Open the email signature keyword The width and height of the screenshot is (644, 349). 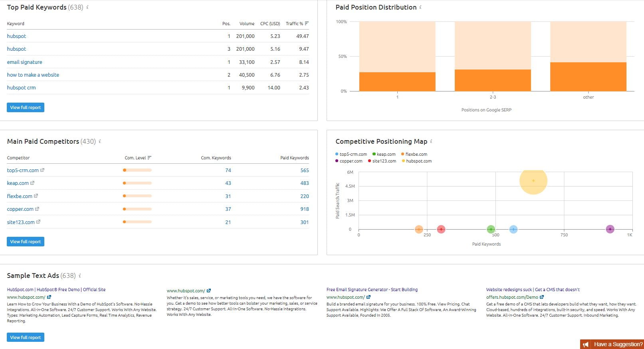tap(24, 62)
